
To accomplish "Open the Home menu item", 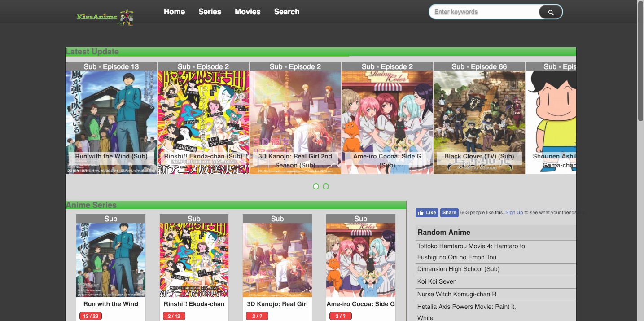I will tap(174, 12).
